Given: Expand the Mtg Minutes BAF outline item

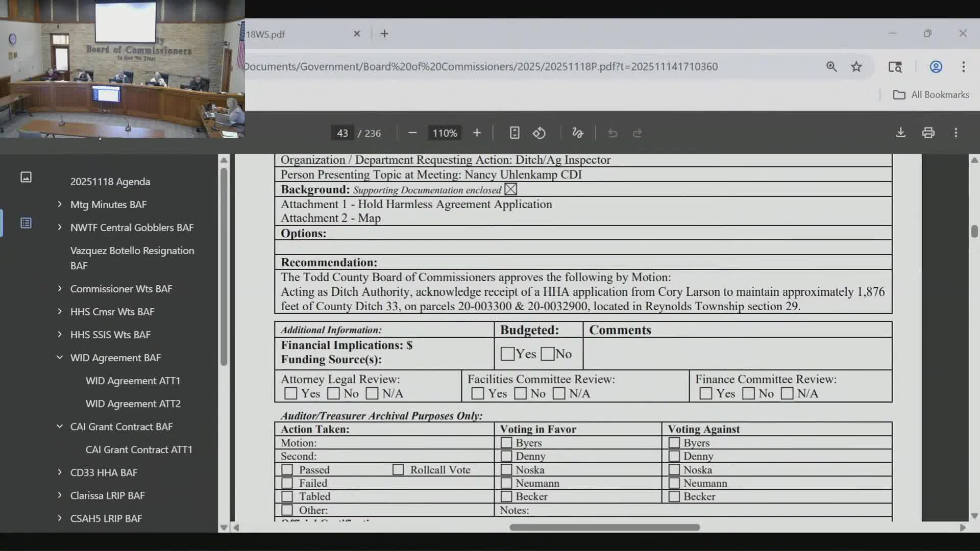Looking at the screenshot, I should [60, 205].
